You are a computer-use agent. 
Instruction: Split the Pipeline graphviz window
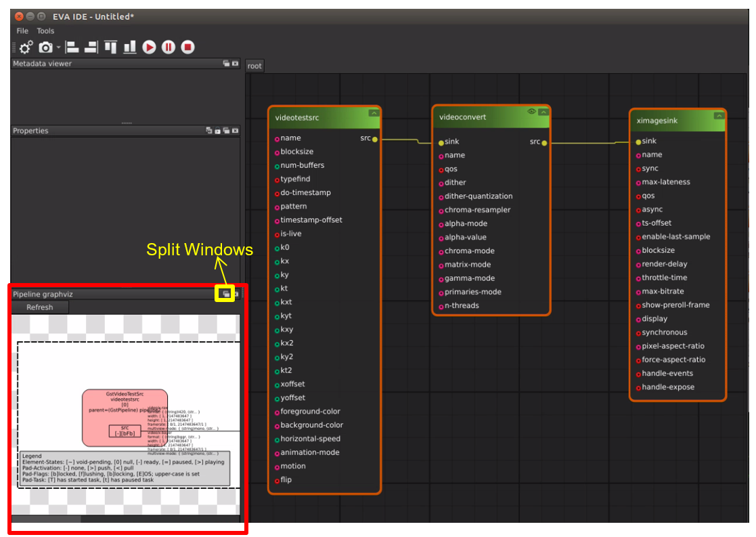click(x=225, y=293)
